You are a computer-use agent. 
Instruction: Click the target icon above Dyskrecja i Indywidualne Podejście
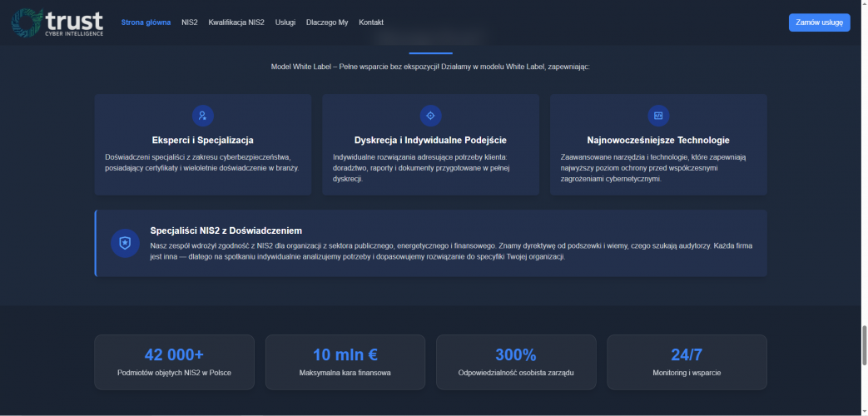point(431,116)
